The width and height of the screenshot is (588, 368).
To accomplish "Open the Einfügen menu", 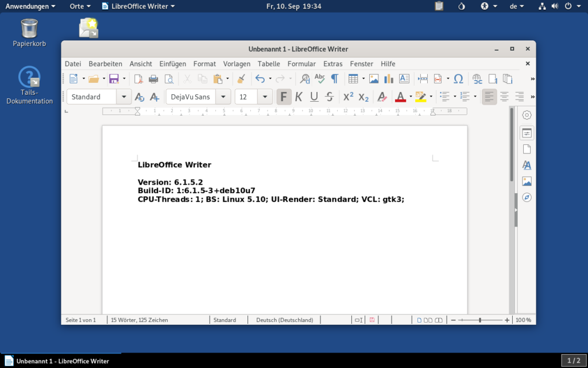I will pyautogui.click(x=172, y=64).
